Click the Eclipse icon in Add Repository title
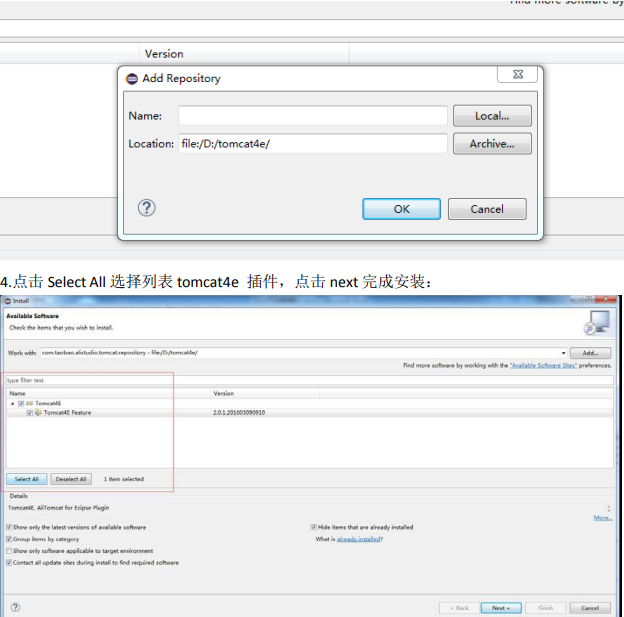The height and width of the screenshot is (617, 624). 132,79
